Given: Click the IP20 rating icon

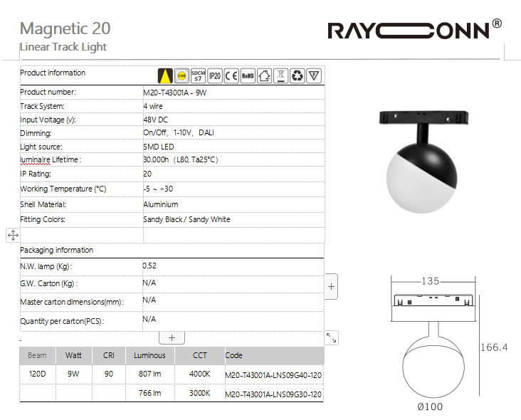Looking at the screenshot, I should [x=215, y=75].
